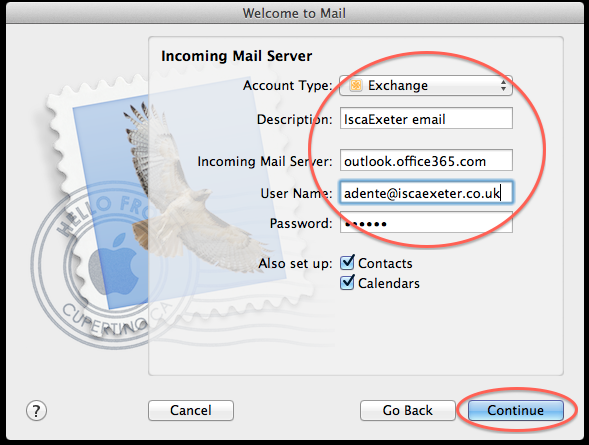The width and height of the screenshot is (589, 445).
Task: Click the Welcome to Mail title bar
Action: 294,13
